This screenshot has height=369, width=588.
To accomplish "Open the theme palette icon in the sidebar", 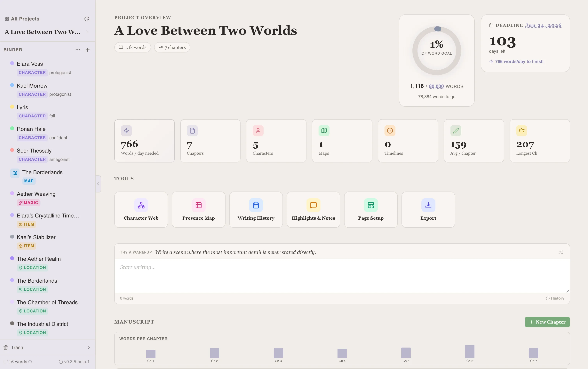I will point(87,19).
